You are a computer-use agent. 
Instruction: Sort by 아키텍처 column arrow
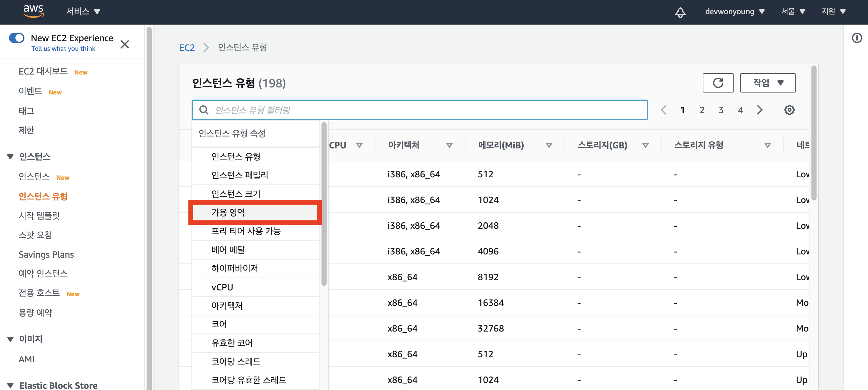[x=449, y=145]
